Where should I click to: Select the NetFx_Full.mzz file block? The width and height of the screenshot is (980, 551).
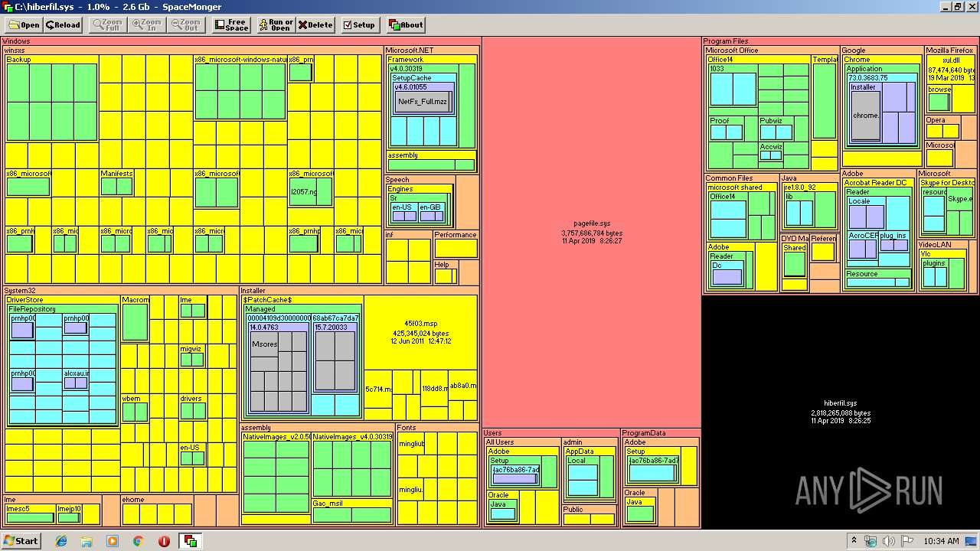tap(423, 102)
